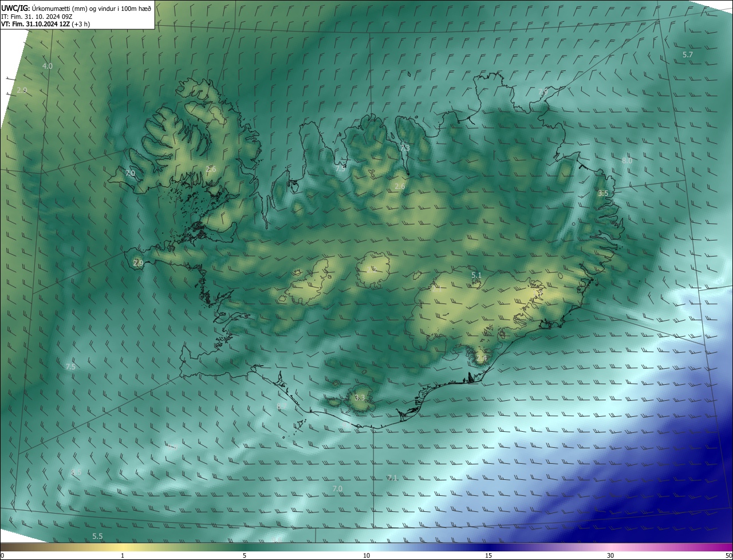This screenshot has width=733, height=560.
Task: Click the 50 tick on the color scale
Action: 728,555
